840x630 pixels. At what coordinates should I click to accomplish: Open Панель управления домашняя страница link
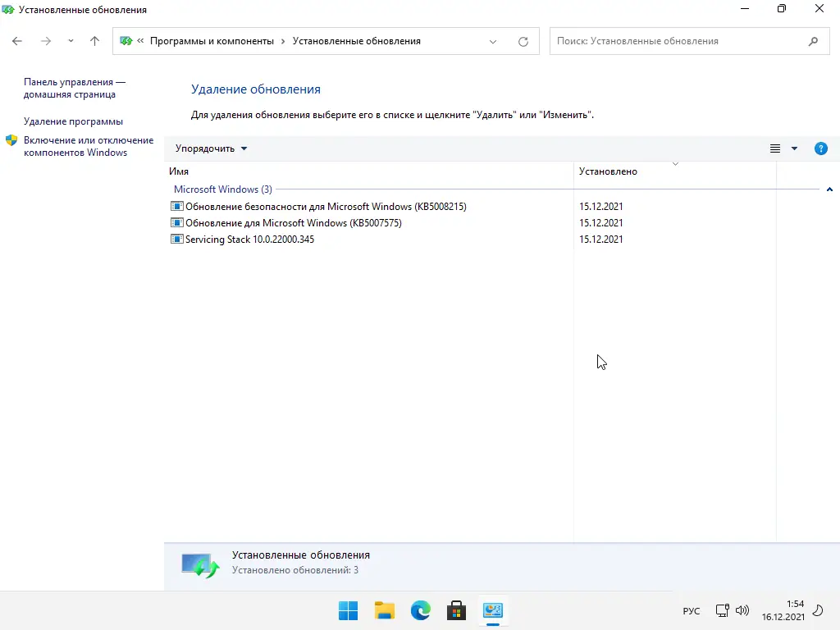pos(75,88)
